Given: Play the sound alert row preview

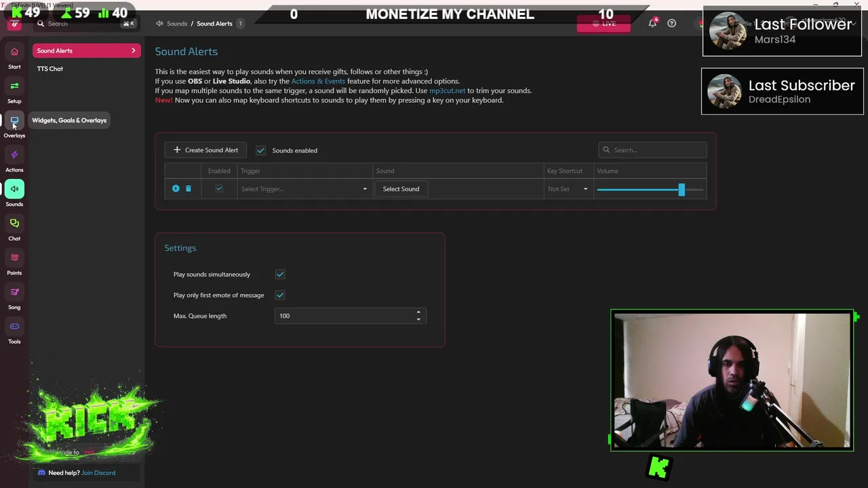Looking at the screenshot, I should pyautogui.click(x=176, y=188).
